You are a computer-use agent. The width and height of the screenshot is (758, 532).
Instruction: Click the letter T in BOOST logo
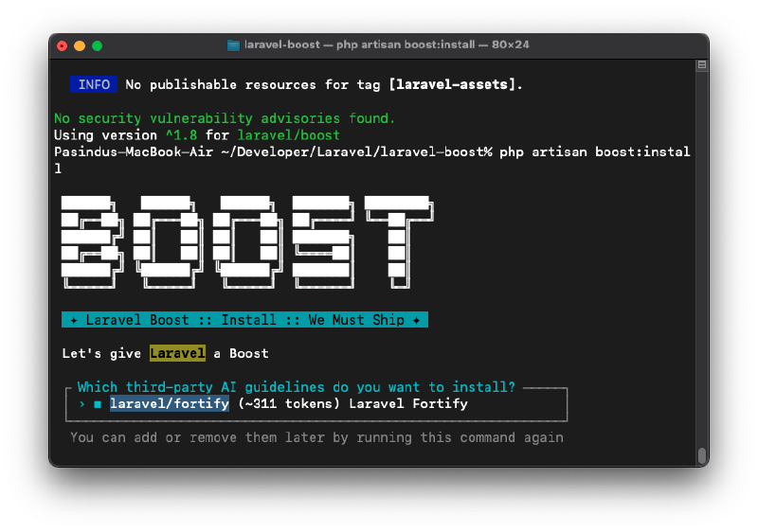tap(396, 241)
